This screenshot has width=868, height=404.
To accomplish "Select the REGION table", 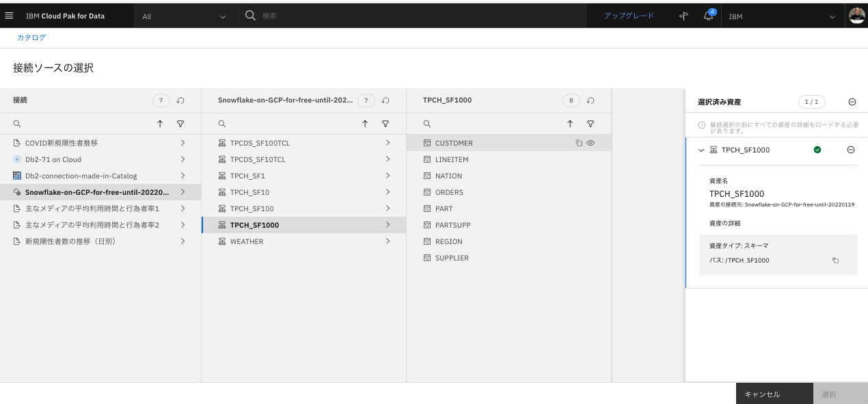I will (509, 241).
